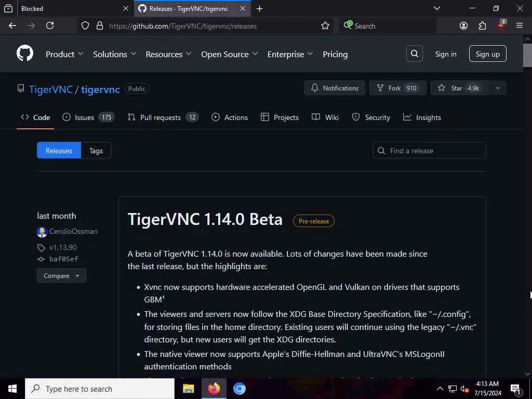Open the Actions tab
The height and width of the screenshot is (399, 532).
click(229, 117)
